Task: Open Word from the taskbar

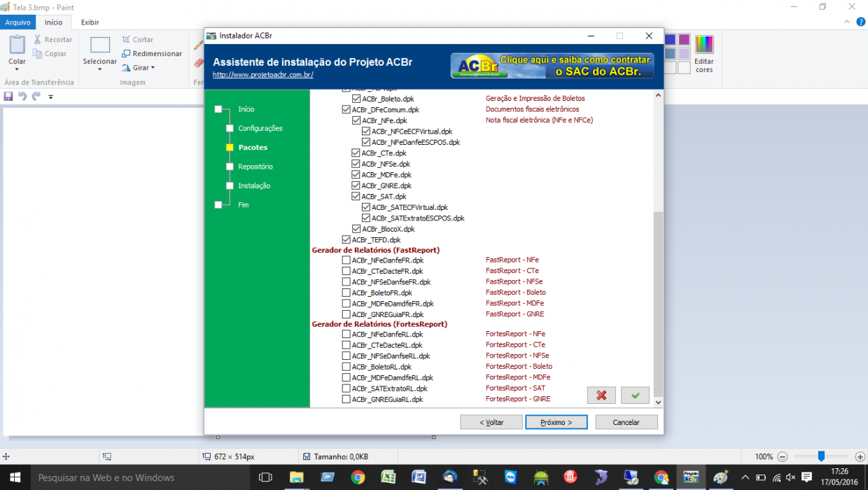Action: (x=419, y=477)
